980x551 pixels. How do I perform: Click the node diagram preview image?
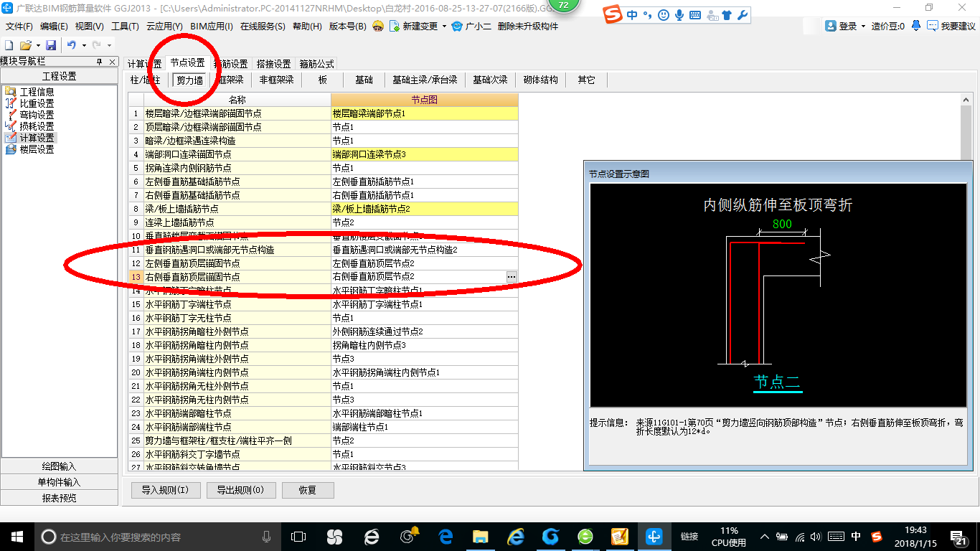(x=778, y=295)
